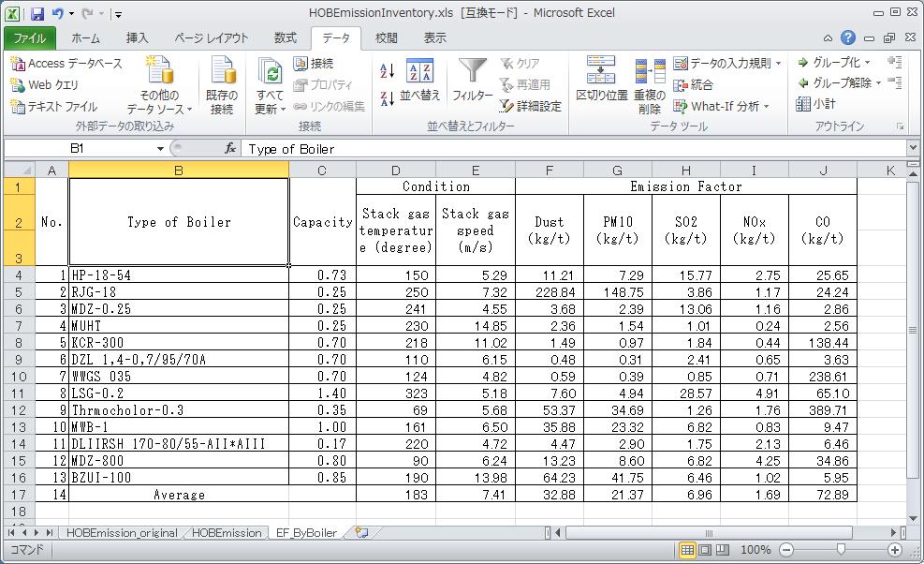Sort descending Z to A
This screenshot has width=924, height=564.
point(387,98)
